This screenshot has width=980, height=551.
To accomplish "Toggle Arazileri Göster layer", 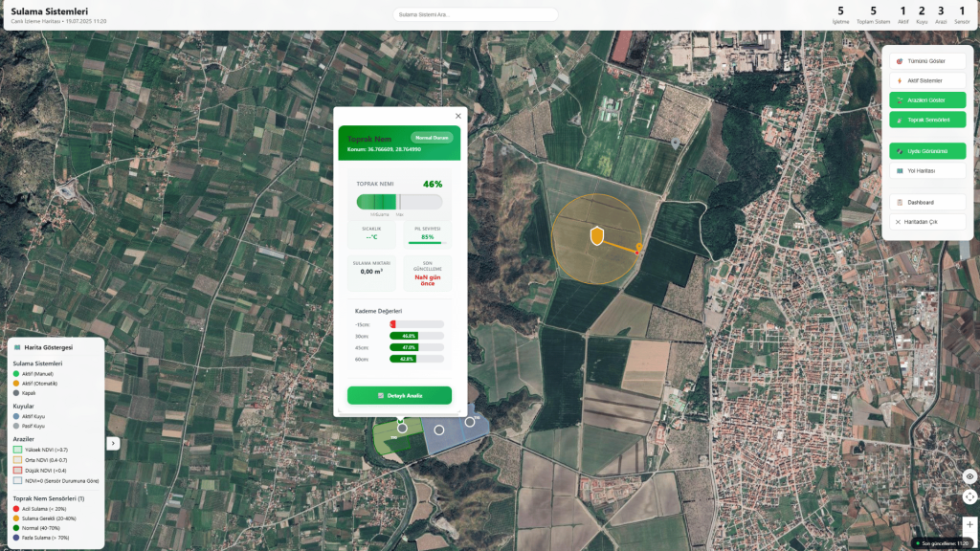I will pyautogui.click(x=926, y=100).
